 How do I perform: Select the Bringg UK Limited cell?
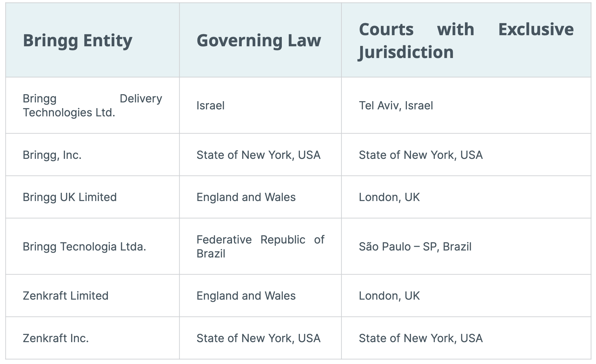[70, 197]
